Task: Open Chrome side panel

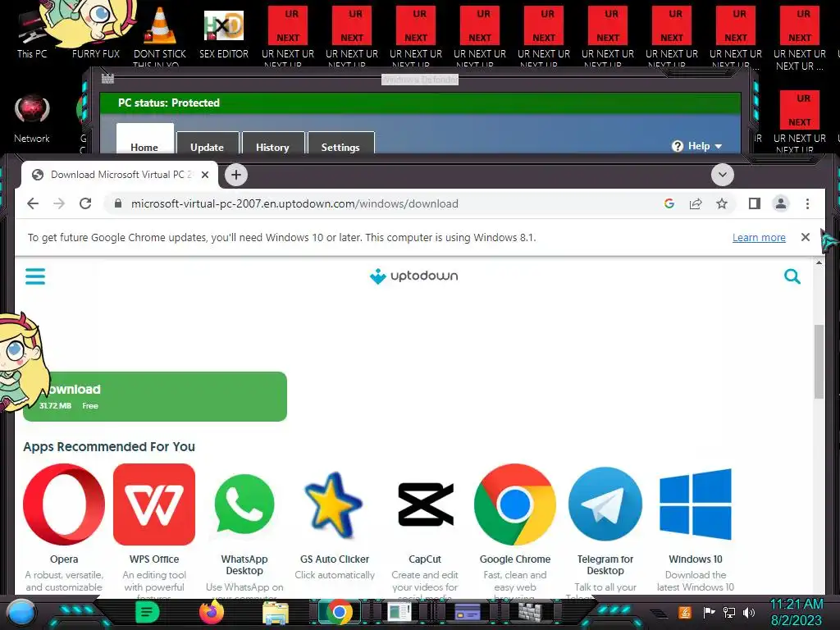Action: (x=755, y=203)
